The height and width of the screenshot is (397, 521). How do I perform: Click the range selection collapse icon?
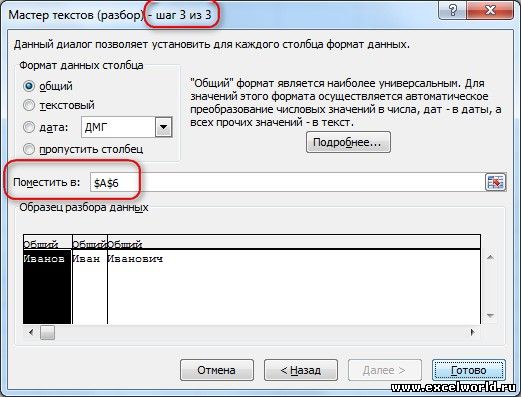click(495, 182)
